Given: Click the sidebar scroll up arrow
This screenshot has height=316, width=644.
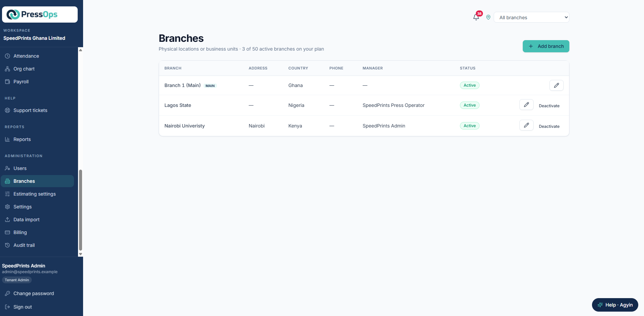Looking at the screenshot, I should tap(80, 50).
